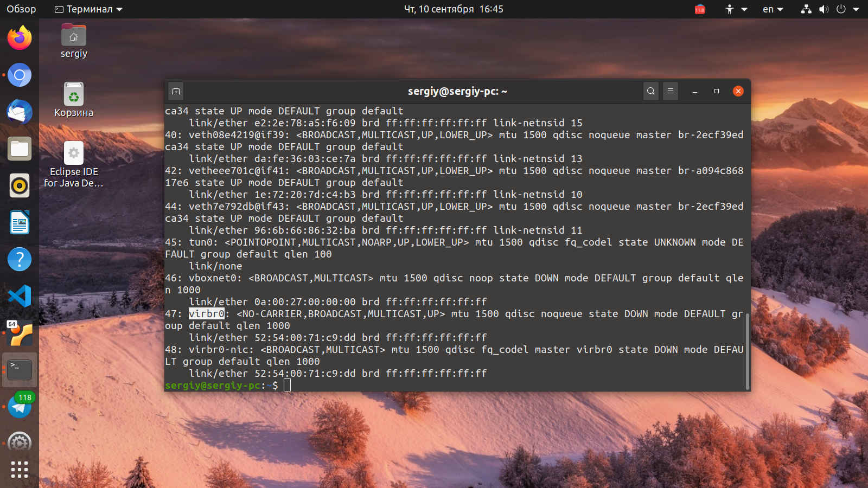Open the orange dock app with the 64 badge
This screenshot has height=488, width=868.
pos(20,333)
